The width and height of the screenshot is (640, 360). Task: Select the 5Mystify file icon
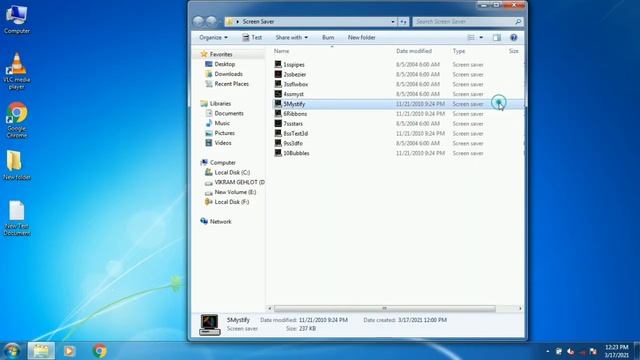[278, 104]
